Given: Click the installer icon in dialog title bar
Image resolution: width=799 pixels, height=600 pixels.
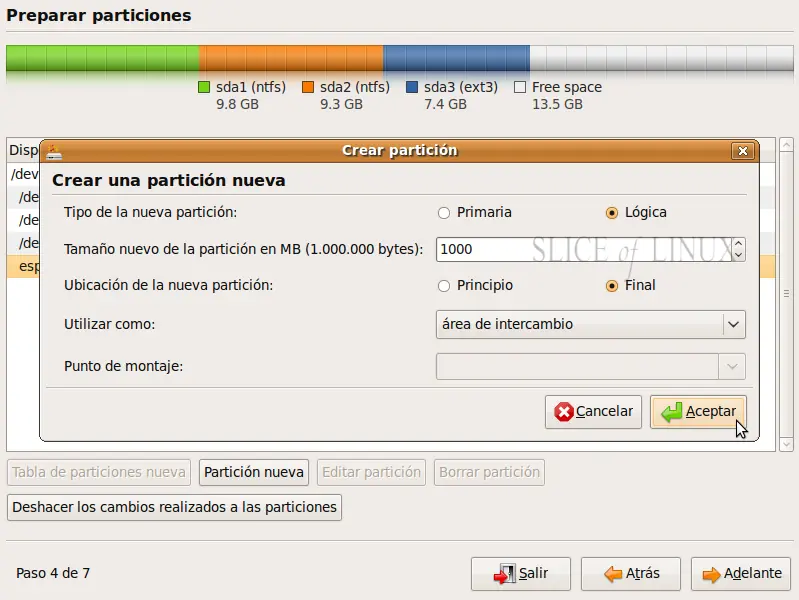Looking at the screenshot, I should (x=54, y=151).
